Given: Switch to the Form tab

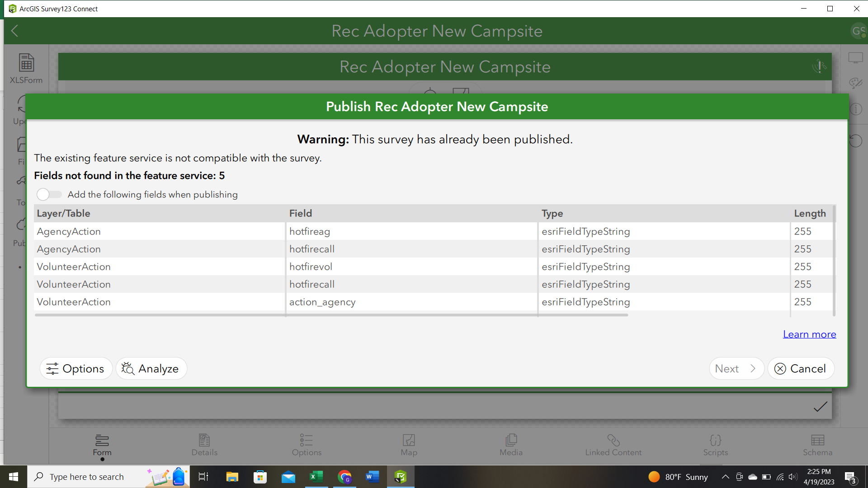Looking at the screenshot, I should (102, 445).
